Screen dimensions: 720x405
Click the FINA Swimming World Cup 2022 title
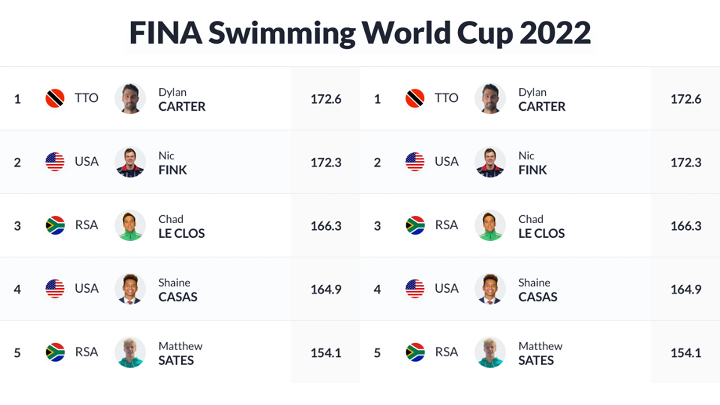[x=360, y=33]
